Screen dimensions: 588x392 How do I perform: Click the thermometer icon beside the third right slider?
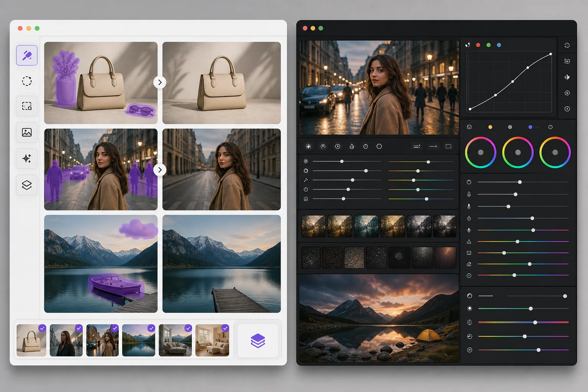click(469, 206)
